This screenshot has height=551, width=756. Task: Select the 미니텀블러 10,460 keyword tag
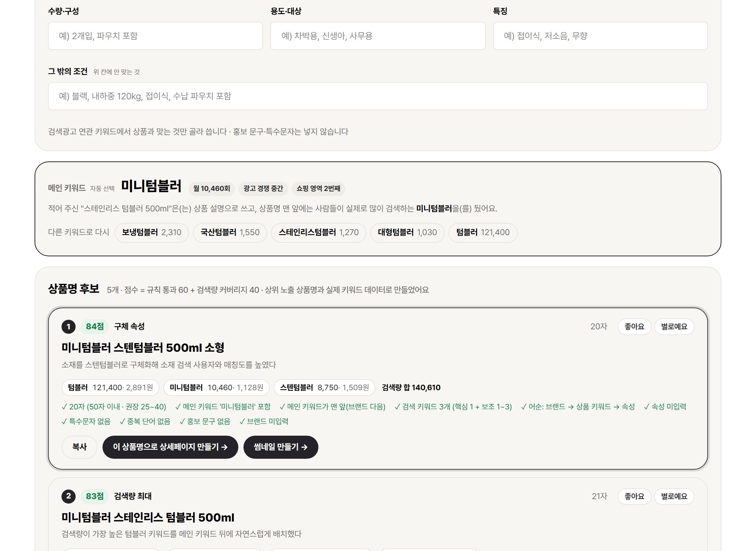(217, 388)
